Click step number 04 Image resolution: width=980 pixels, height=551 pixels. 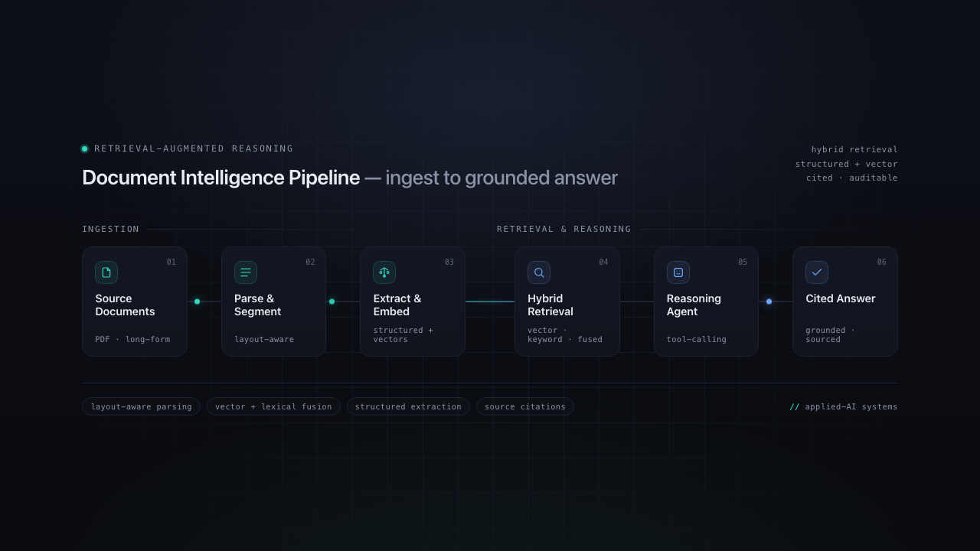[x=604, y=262]
